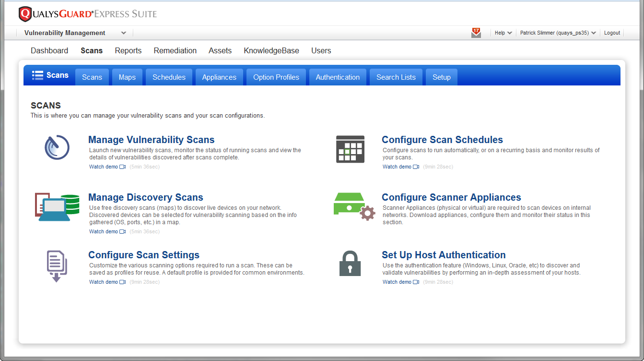Click video icon under Manage Vulnerability Scans
The width and height of the screenshot is (644, 361).
coord(122,167)
